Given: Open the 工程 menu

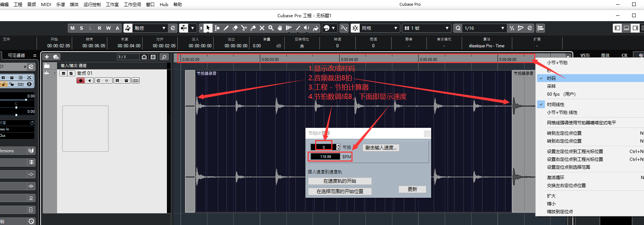Looking at the screenshot, I should click(x=18, y=4).
